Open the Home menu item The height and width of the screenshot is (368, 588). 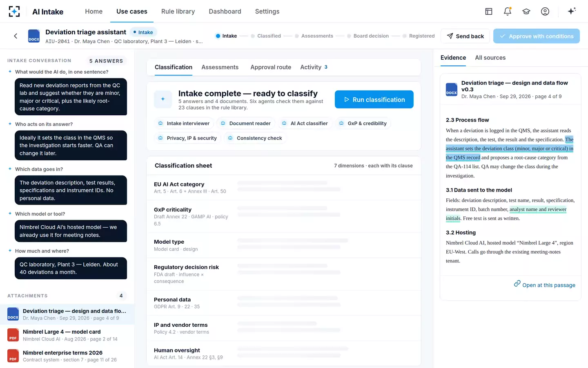coord(94,11)
